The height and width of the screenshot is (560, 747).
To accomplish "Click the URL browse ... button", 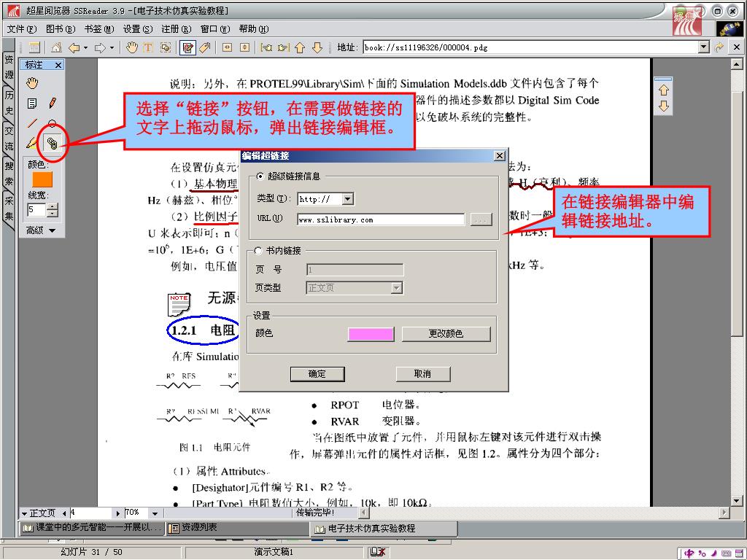I will [x=481, y=219].
